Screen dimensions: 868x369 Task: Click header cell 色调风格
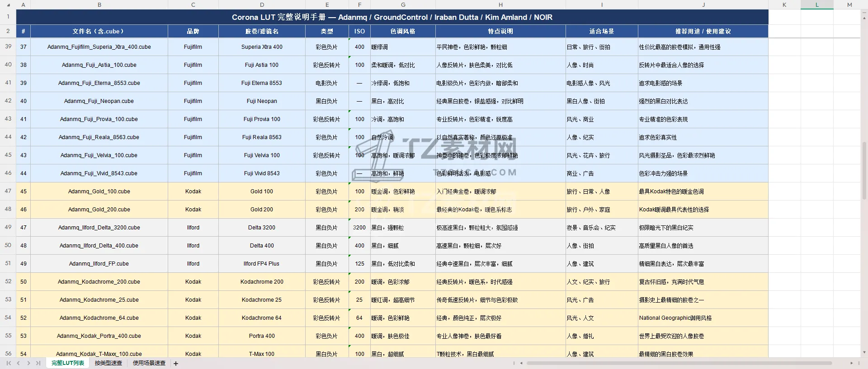[x=403, y=31]
